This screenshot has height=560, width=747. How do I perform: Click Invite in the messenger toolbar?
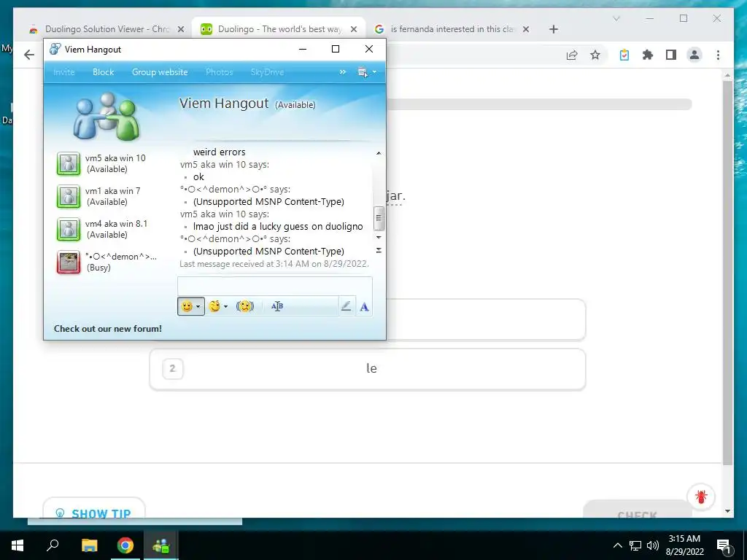(64, 72)
